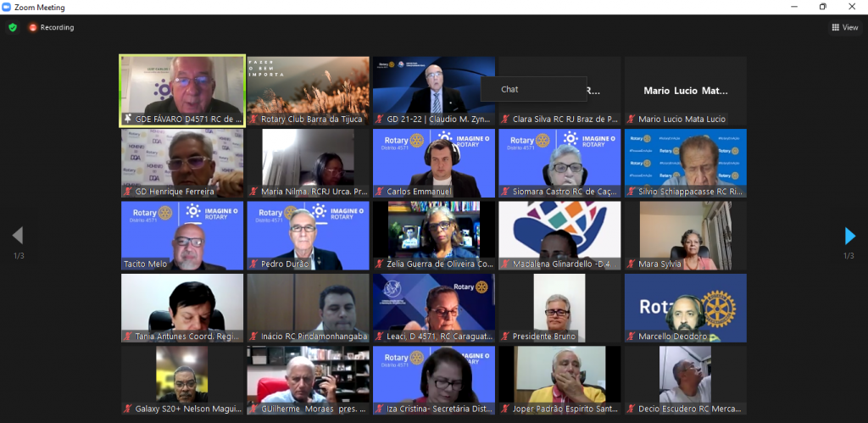Click muted mic icon on Mario Lucio tile
Screen dimensions: 868x423
coord(631,120)
